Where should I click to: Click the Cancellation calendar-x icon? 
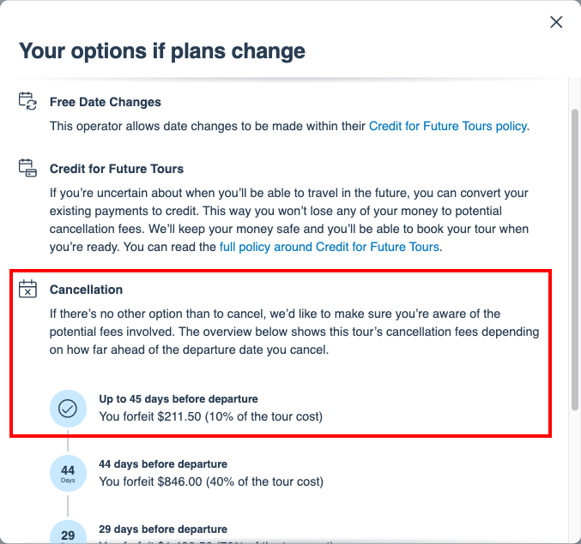[28, 289]
